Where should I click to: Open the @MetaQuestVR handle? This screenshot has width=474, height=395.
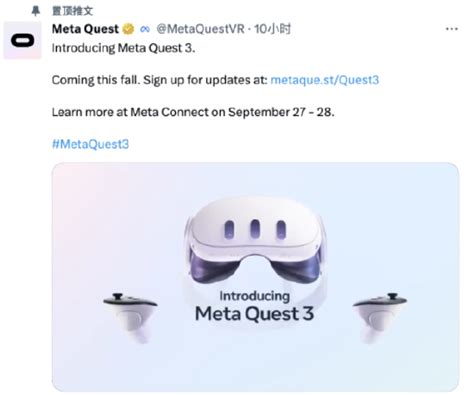tap(200, 29)
